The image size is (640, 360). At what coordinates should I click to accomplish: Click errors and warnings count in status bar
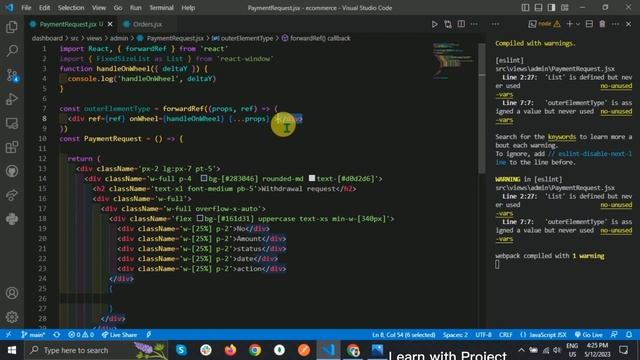pos(81,335)
